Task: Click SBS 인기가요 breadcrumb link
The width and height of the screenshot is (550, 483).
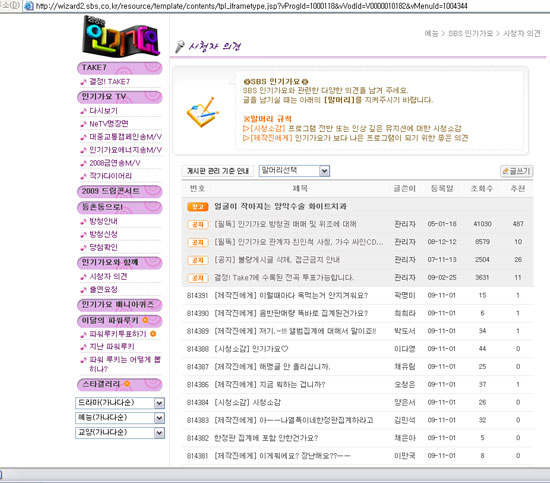Action: pyautogui.click(x=470, y=34)
